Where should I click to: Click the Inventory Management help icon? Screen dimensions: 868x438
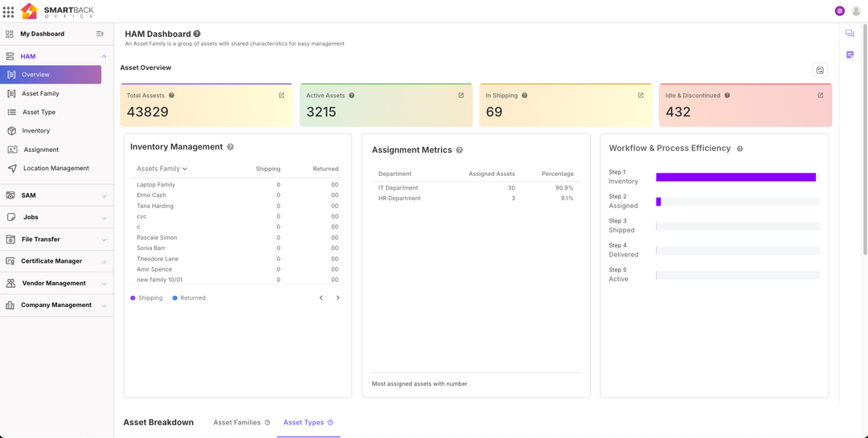[x=231, y=147]
